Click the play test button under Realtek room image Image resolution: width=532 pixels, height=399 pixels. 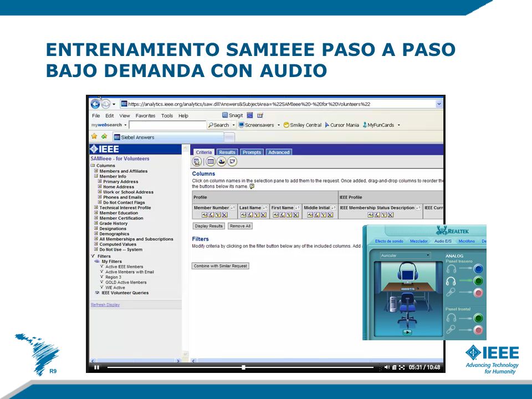[x=407, y=332]
